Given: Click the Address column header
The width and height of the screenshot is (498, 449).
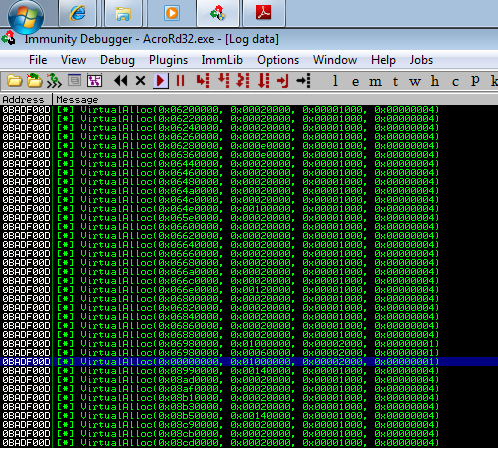Looking at the screenshot, I should click(x=26, y=100).
